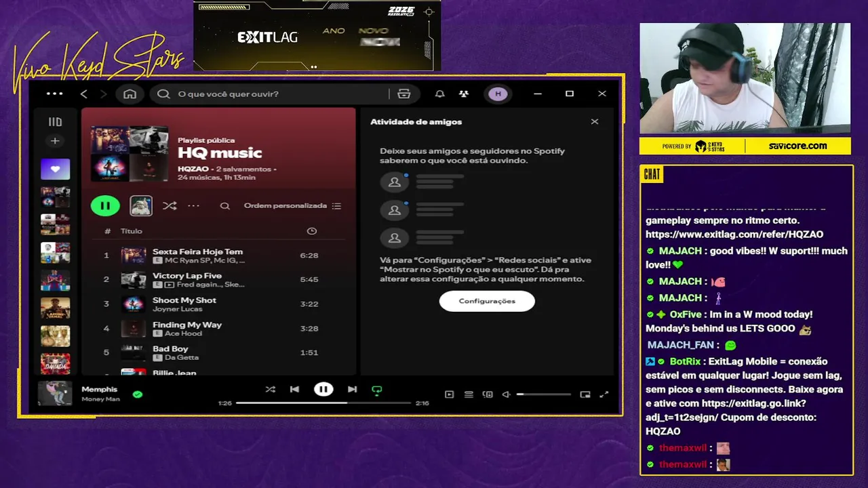Click the 'savicore.com' banner under webcam
This screenshot has height=488, width=868.
(x=797, y=146)
